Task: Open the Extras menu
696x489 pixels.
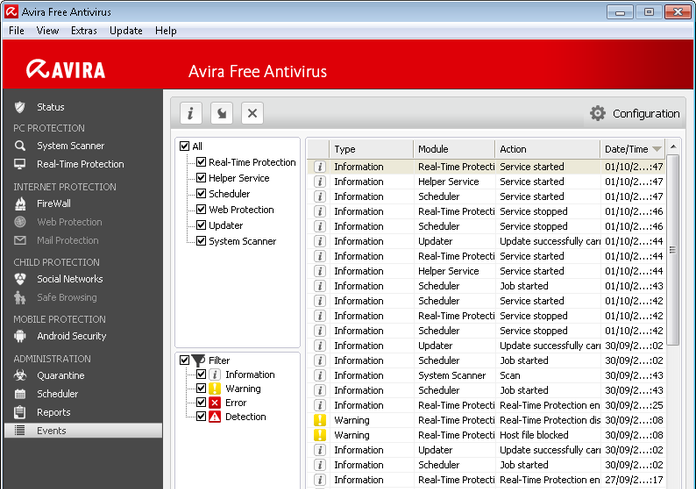Action: pyautogui.click(x=84, y=30)
